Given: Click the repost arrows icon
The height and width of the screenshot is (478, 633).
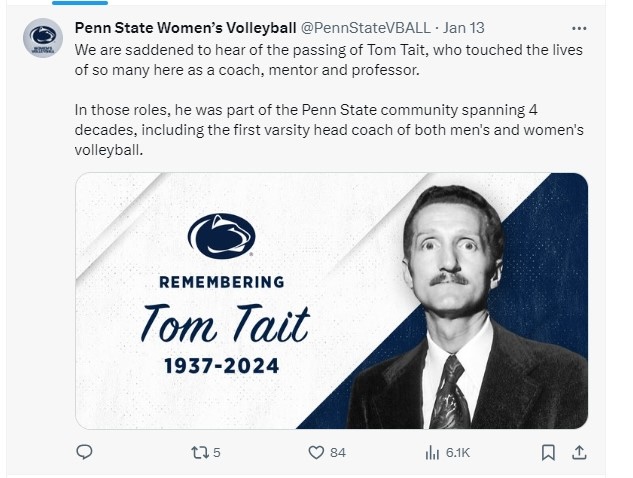Looking at the screenshot, I should (x=196, y=452).
